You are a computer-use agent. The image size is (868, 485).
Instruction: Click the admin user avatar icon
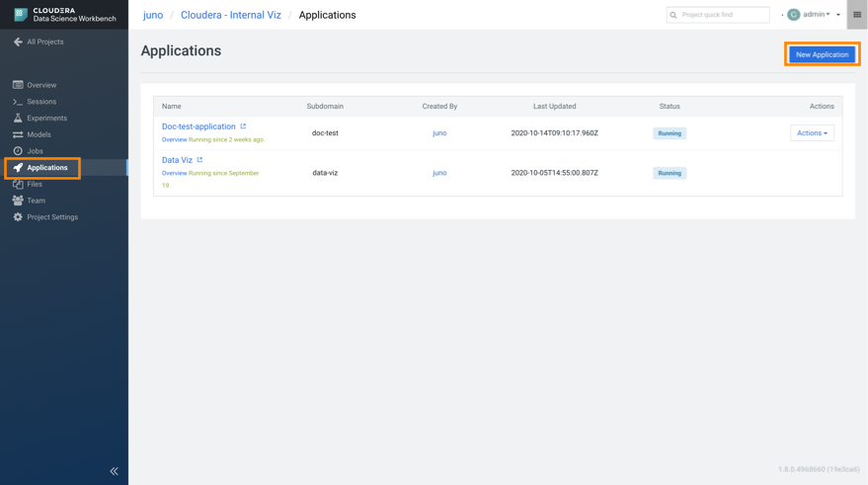pyautogui.click(x=793, y=15)
